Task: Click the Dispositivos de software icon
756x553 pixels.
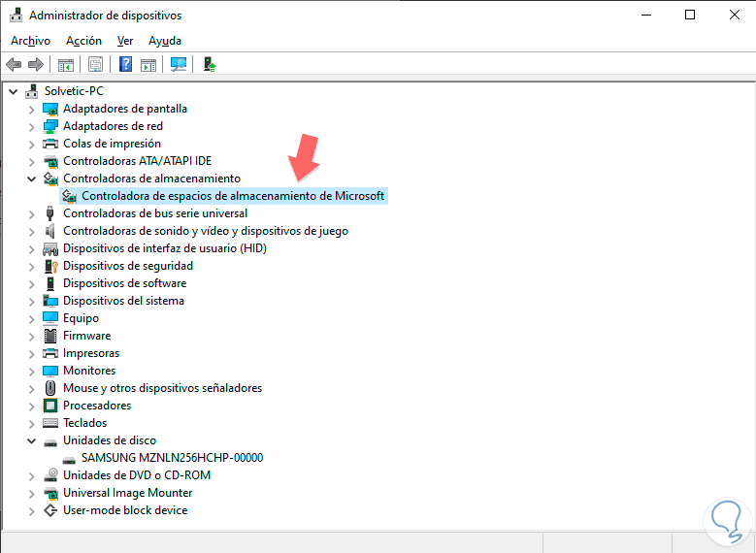Action: [50, 283]
